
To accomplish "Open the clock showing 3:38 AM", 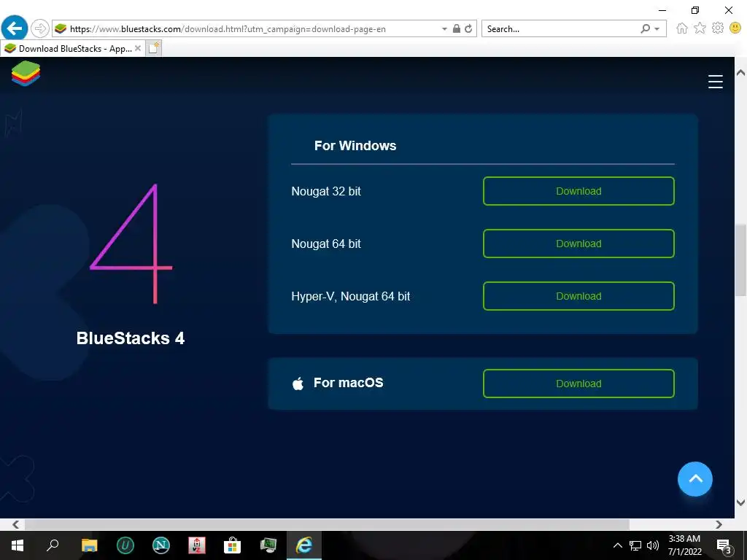I will click(x=684, y=545).
